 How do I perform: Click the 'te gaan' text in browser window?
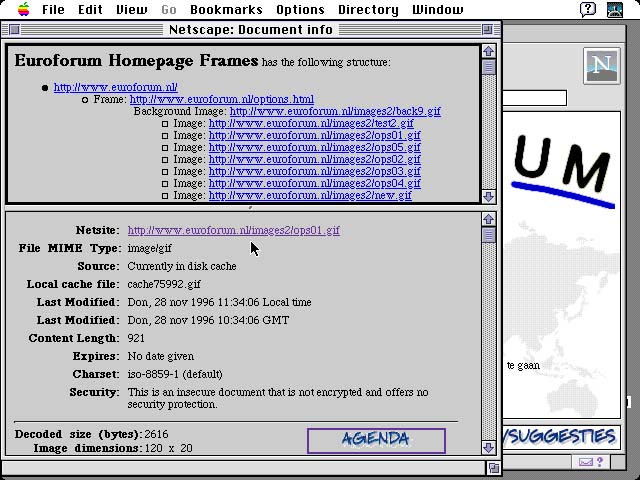click(x=523, y=366)
